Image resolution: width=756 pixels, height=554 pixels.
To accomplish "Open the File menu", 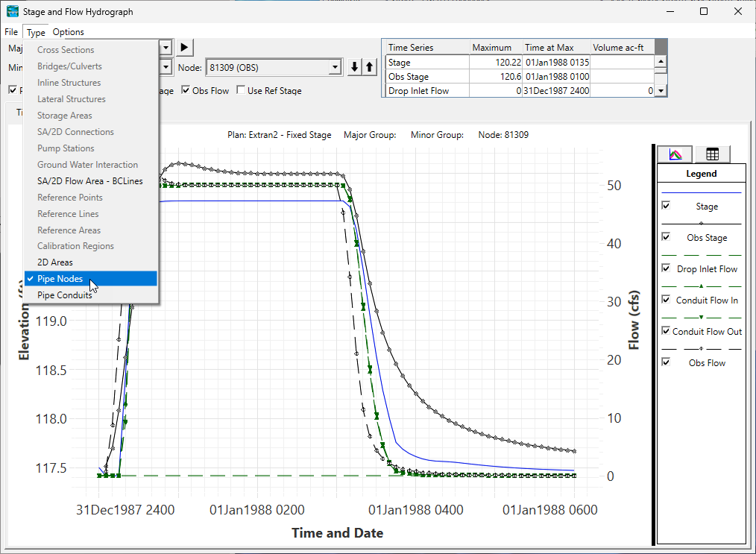I will (x=10, y=32).
